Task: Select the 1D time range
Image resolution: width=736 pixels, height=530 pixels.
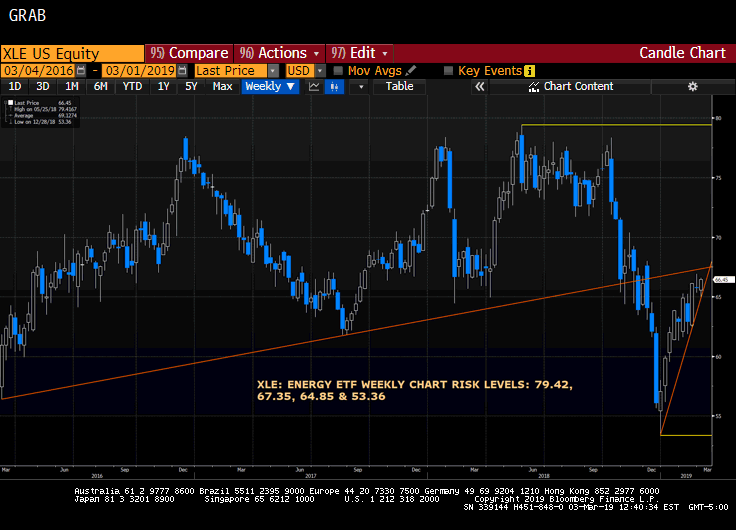Action: [x=15, y=86]
